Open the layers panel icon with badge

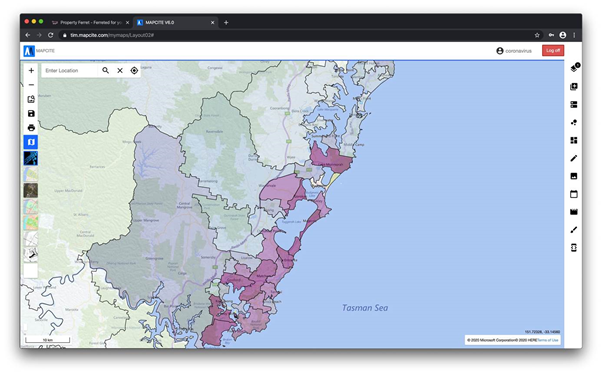[x=574, y=68]
